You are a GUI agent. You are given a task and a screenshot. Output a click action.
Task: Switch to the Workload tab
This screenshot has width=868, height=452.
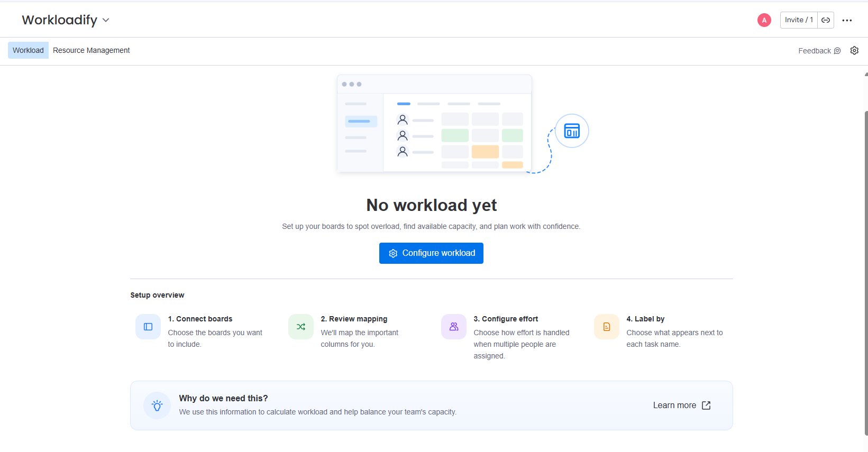[28, 50]
